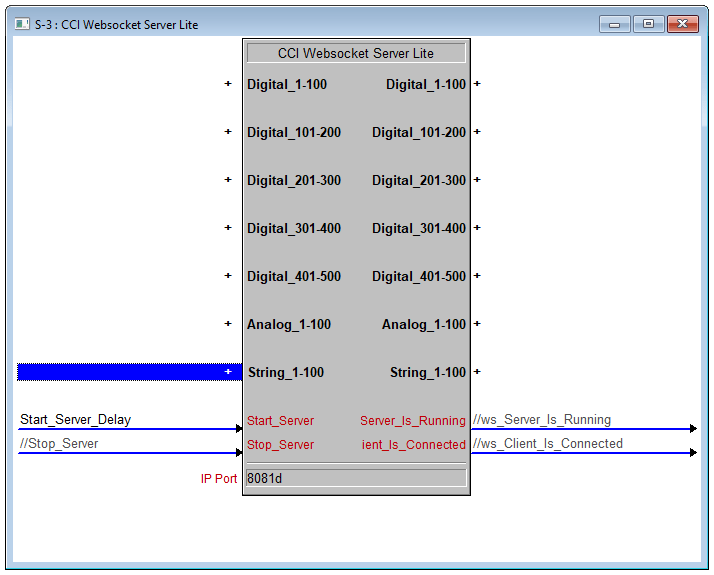
Task: Click the Analog_1-100 output label
Action: coord(423,324)
